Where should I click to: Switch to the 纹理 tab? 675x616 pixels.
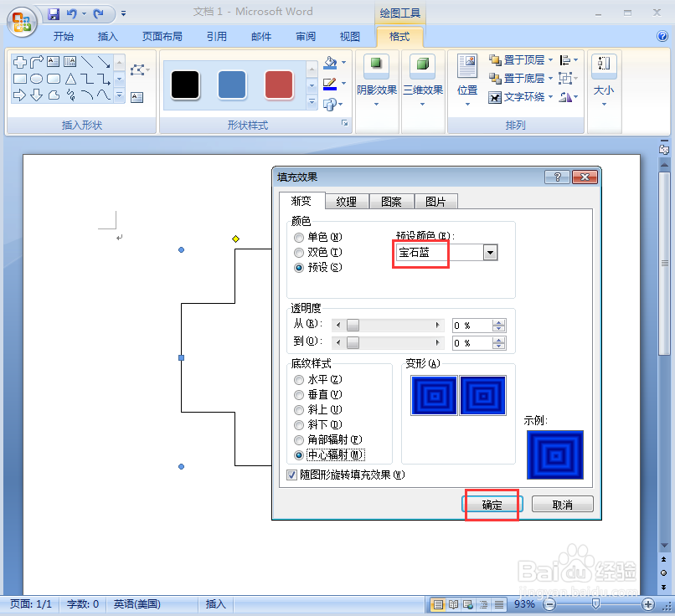(347, 201)
